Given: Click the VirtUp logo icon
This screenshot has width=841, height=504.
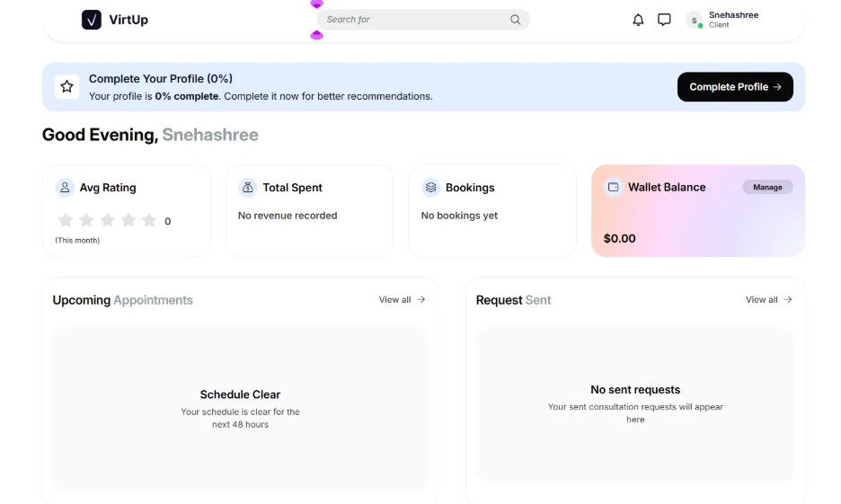Looking at the screenshot, I should pyautogui.click(x=91, y=20).
